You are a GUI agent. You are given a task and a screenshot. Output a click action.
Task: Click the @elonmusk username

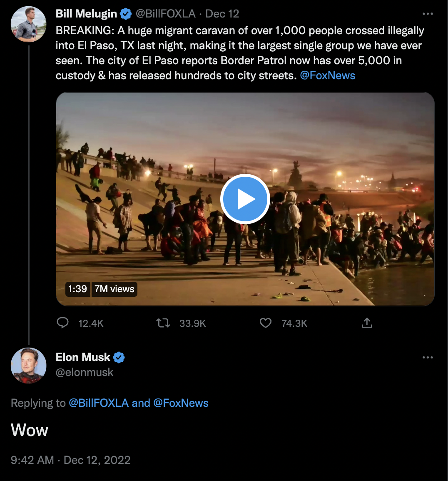click(85, 372)
